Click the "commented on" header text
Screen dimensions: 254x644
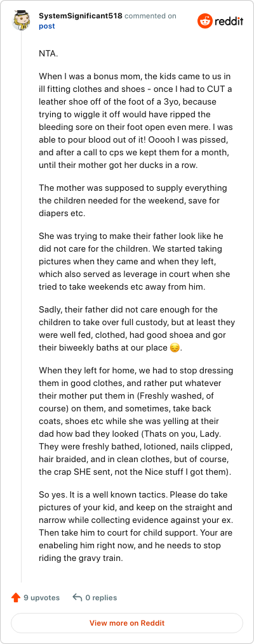click(x=150, y=16)
